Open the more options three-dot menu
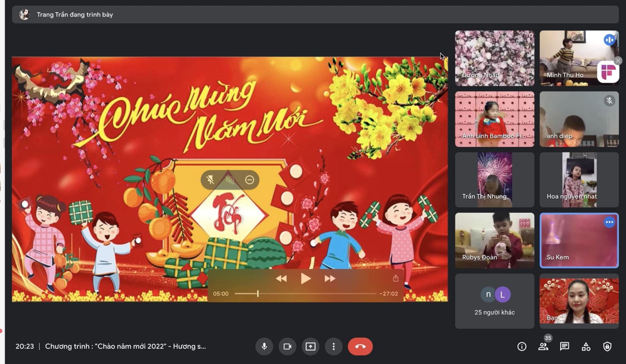 pos(334,346)
